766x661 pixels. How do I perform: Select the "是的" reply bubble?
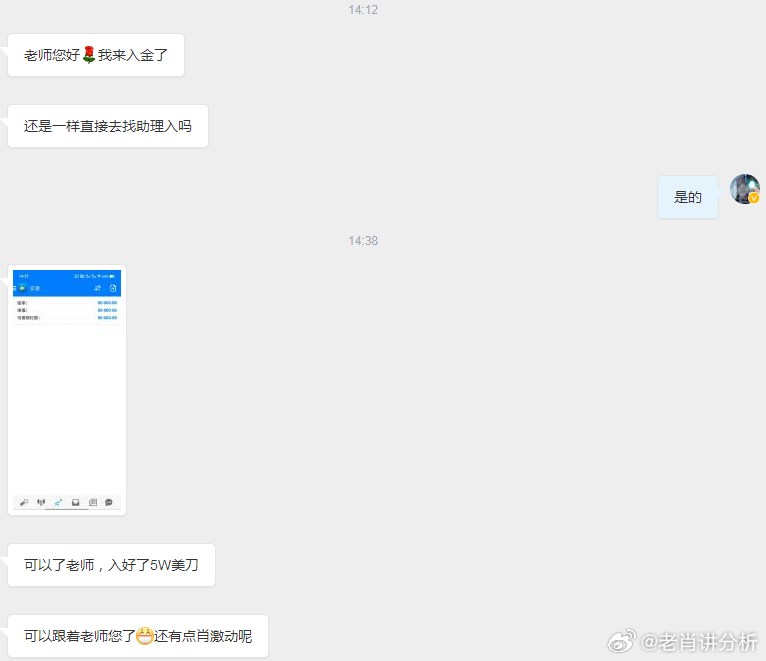coord(688,197)
